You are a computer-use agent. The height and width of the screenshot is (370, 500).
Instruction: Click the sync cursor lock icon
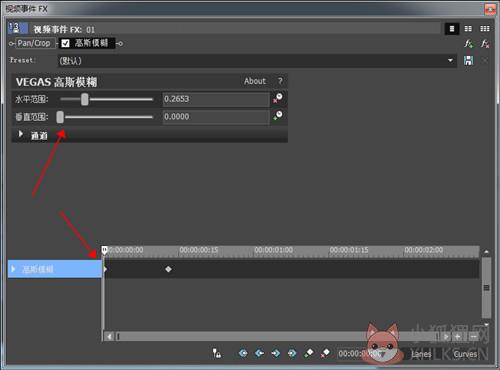click(x=217, y=353)
